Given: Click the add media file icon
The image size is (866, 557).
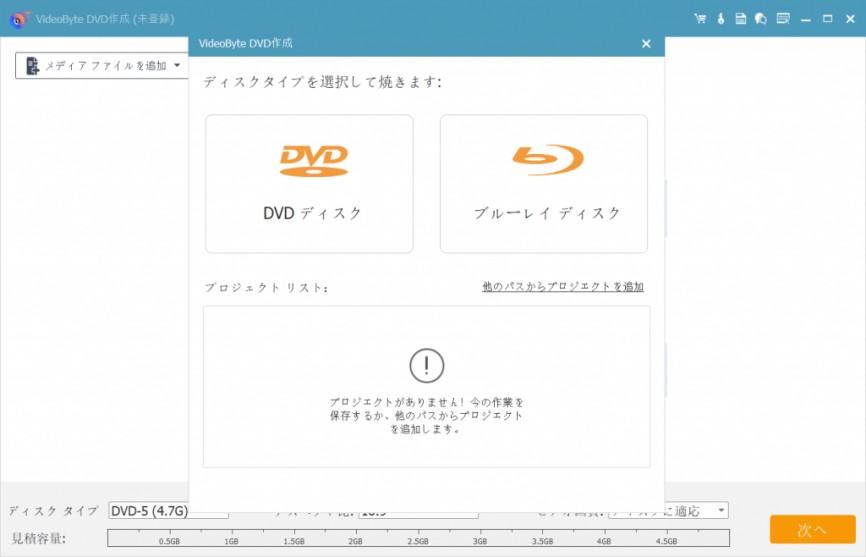Looking at the screenshot, I should pyautogui.click(x=33, y=66).
